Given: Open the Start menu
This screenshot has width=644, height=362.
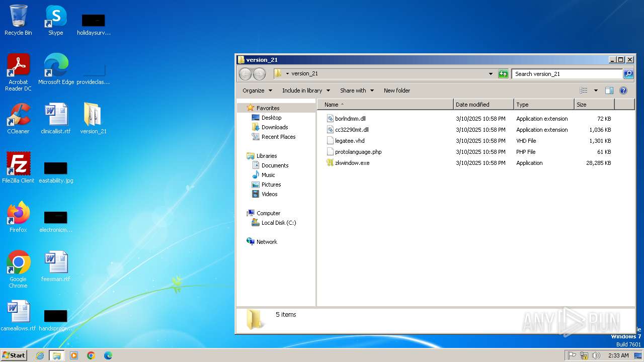Looking at the screenshot, I should pos(14,355).
